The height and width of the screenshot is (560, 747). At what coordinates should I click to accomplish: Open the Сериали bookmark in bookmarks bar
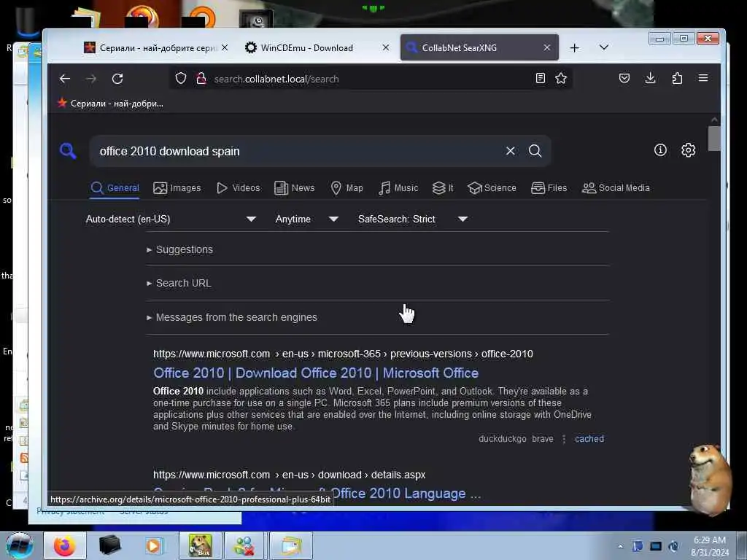[111, 104]
